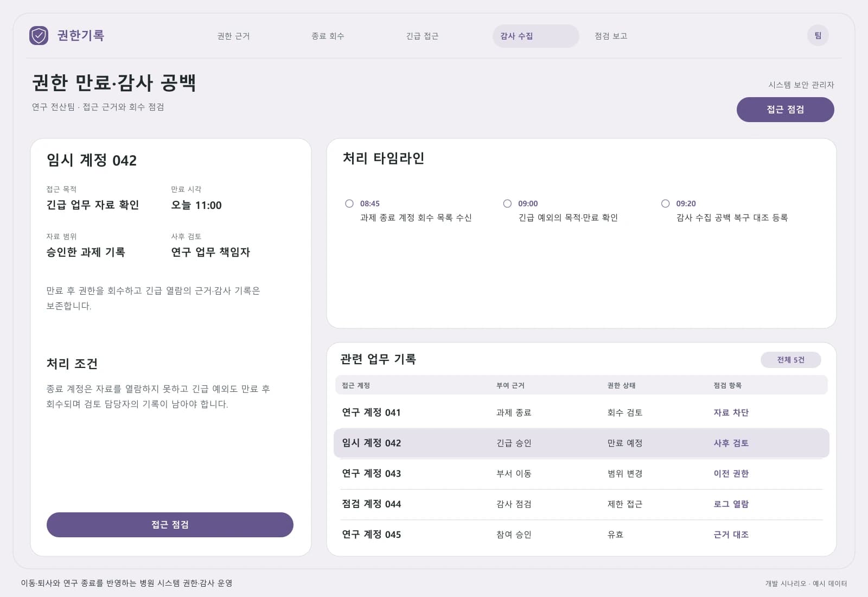Open the 근거 대조 link

pos(731,535)
